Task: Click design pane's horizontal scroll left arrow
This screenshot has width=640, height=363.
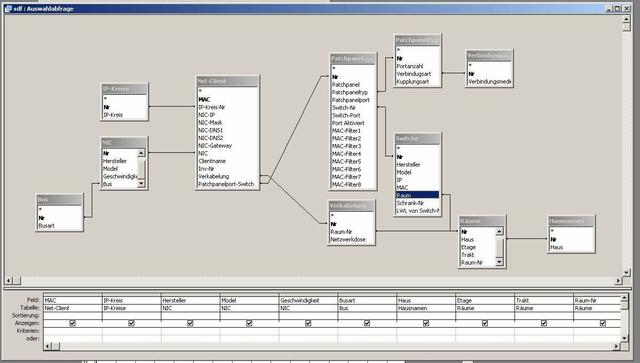Action: pos(9,281)
